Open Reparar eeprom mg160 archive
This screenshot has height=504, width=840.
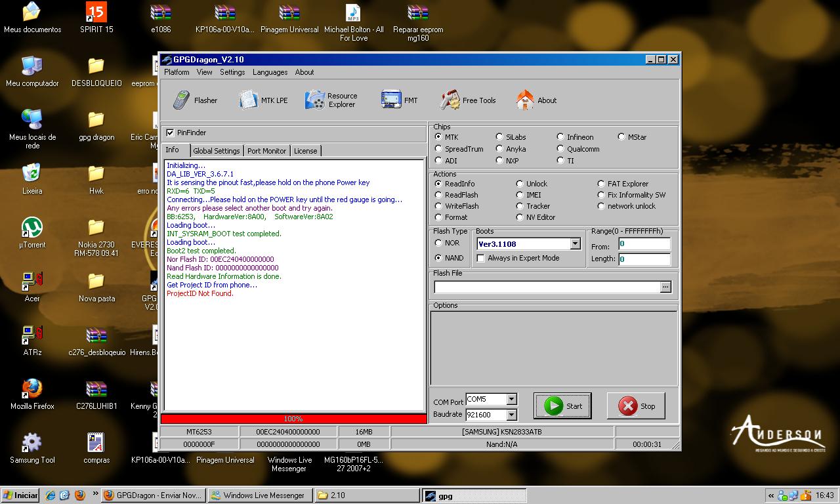(418, 23)
